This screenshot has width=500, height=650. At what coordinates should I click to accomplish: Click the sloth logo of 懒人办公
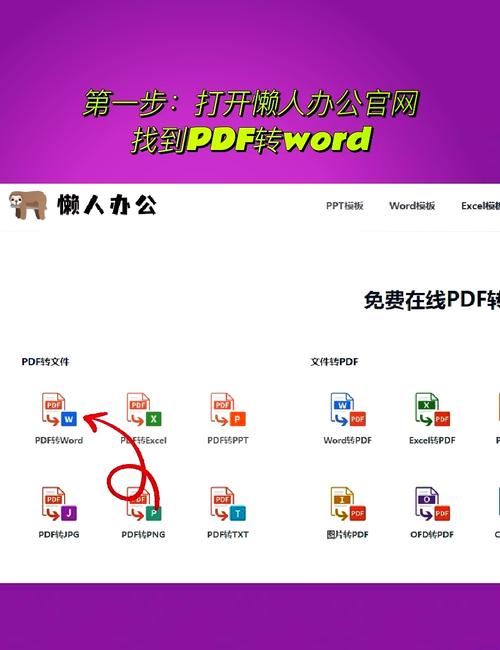tap(28, 205)
